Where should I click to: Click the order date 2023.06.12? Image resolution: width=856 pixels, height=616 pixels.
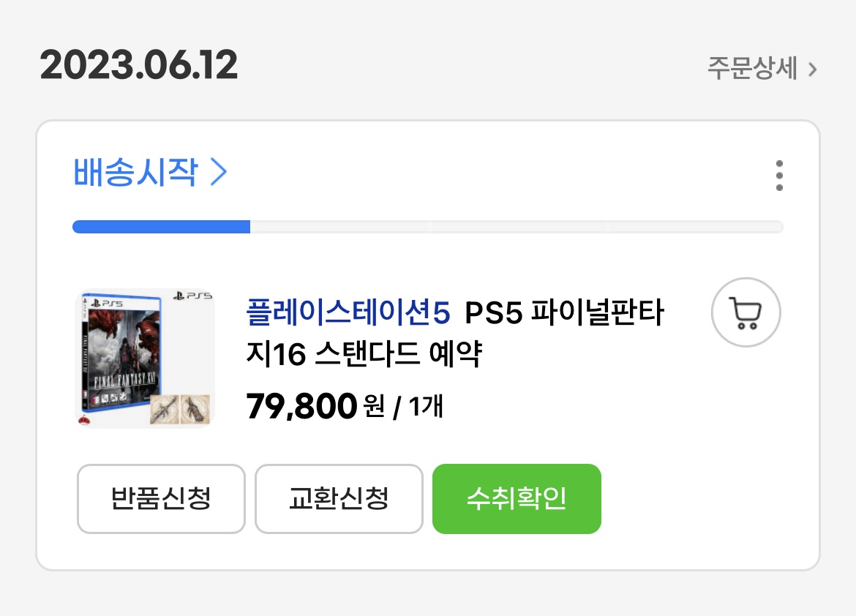pos(139,66)
